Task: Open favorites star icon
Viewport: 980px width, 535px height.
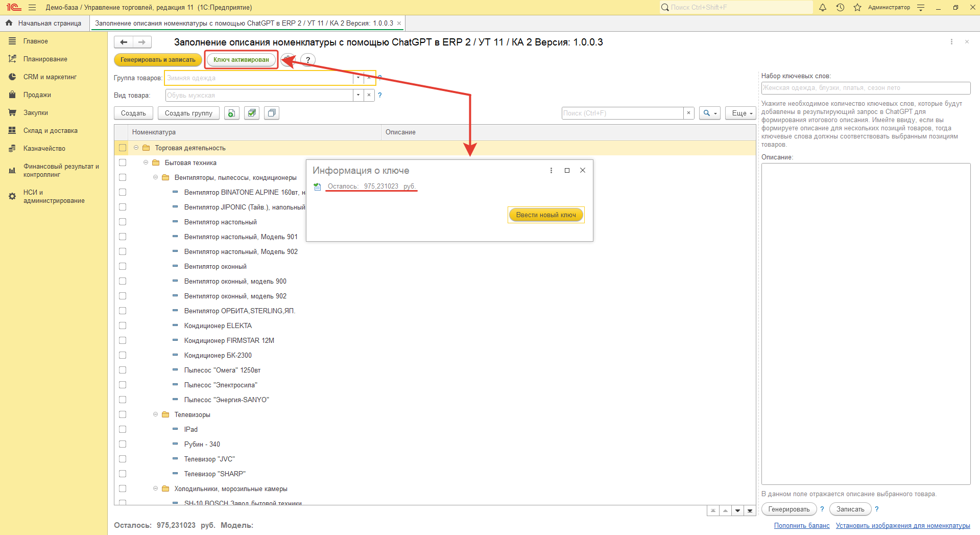Action: tap(857, 8)
